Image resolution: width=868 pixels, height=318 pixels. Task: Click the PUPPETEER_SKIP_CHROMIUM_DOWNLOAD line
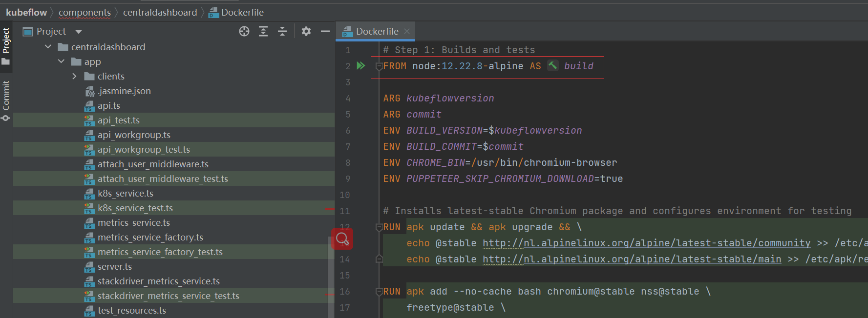click(503, 179)
